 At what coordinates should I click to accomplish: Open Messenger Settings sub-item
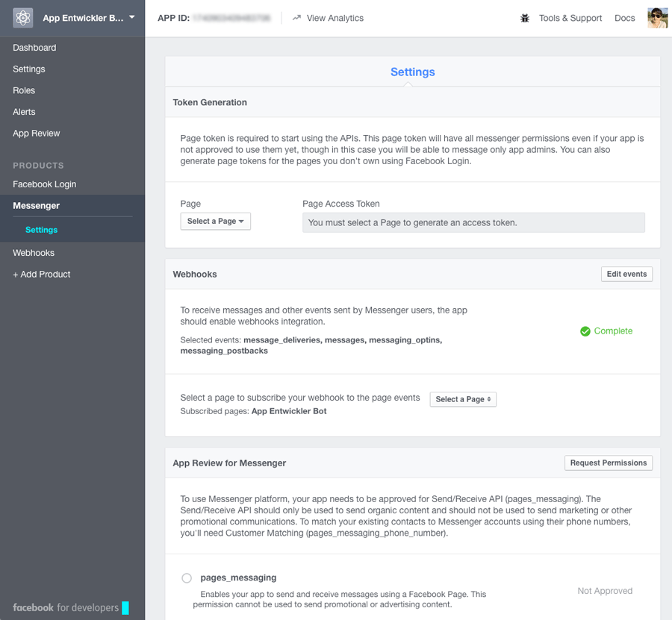pyautogui.click(x=41, y=230)
